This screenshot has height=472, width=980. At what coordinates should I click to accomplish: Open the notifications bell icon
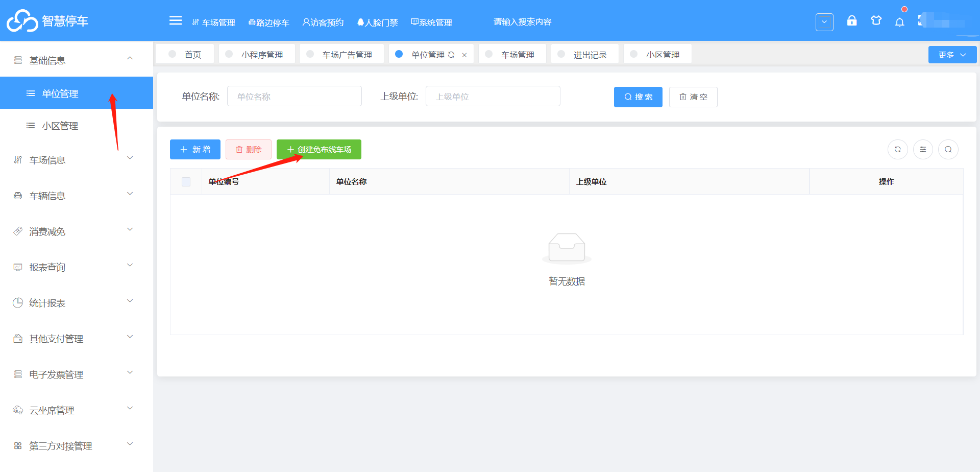pos(900,21)
